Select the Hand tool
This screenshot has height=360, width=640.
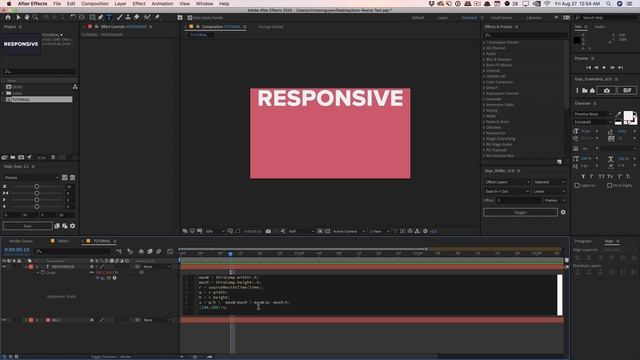pos(27,18)
